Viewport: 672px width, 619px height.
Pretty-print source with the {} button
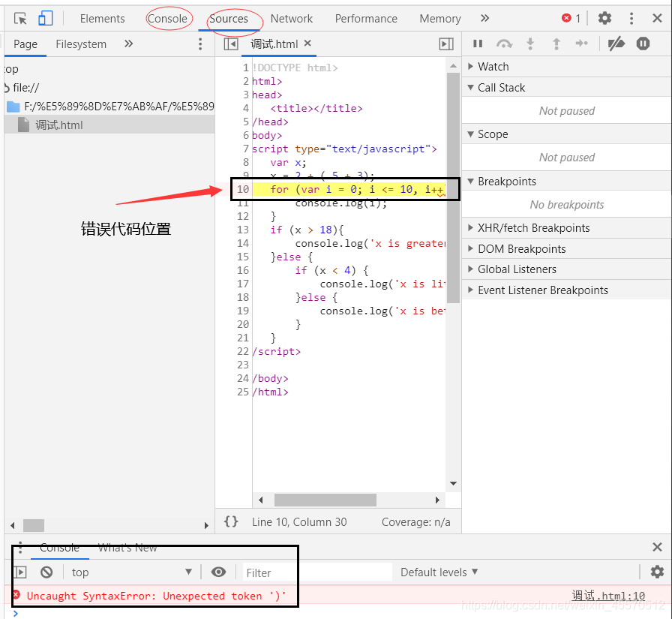click(232, 521)
